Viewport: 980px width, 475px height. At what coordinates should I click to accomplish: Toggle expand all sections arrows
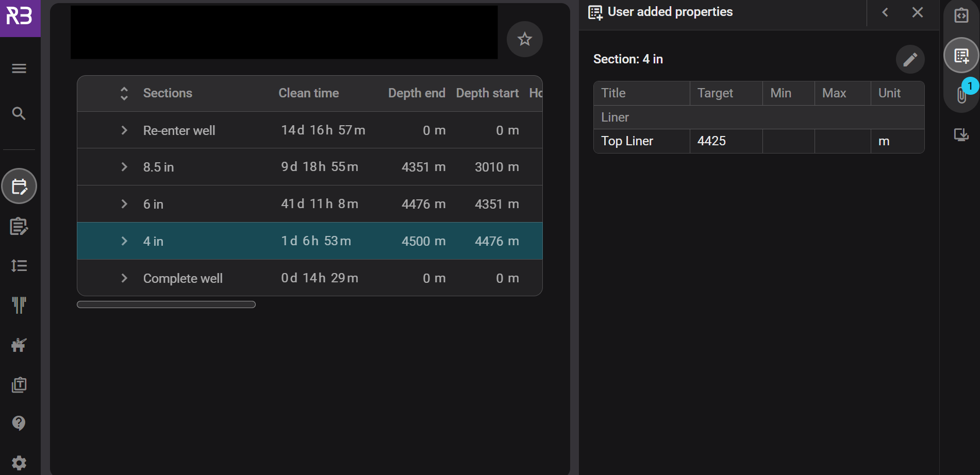[124, 93]
